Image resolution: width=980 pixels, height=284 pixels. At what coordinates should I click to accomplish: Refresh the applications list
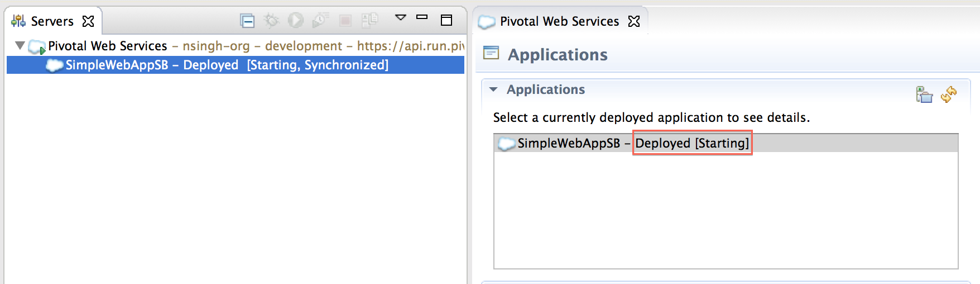949,94
